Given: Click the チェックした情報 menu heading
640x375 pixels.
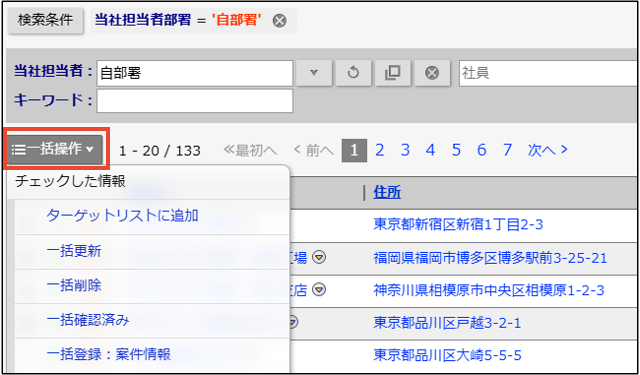Looking at the screenshot, I should 70,181.
